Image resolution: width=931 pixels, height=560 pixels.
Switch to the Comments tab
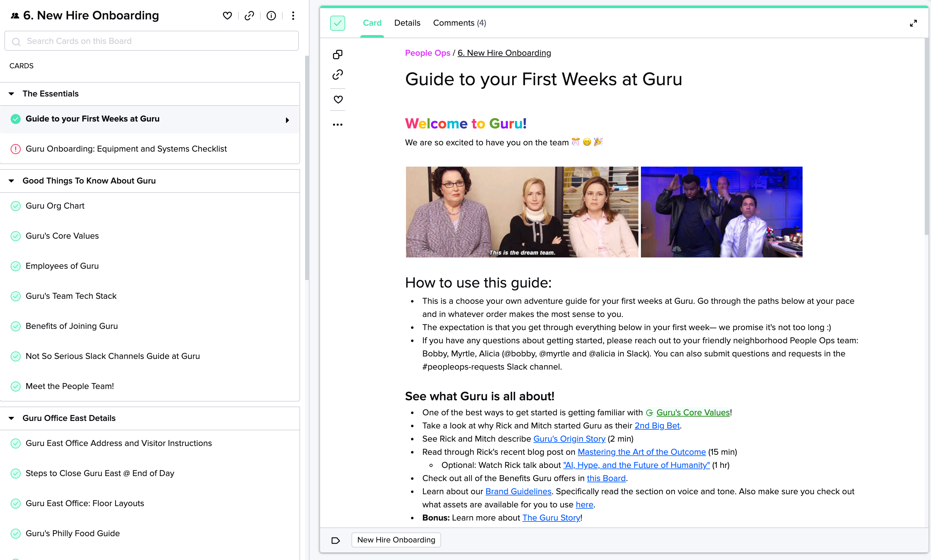click(x=460, y=23)
